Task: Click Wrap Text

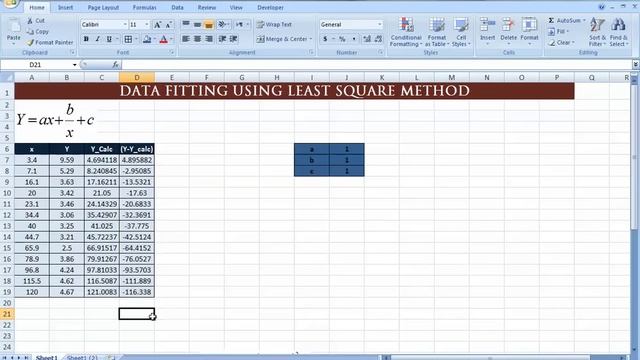Action: pos(274,24)
